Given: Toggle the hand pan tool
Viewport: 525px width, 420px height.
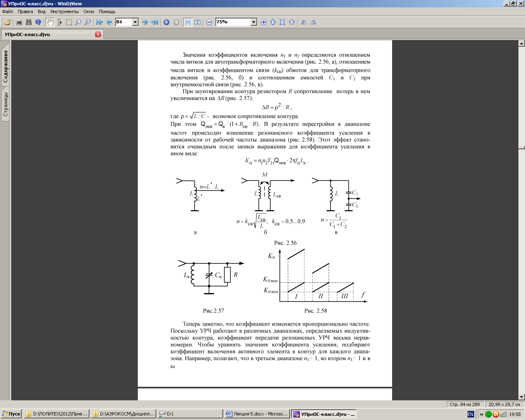Looking at the screenshot, I should point(50,22).
